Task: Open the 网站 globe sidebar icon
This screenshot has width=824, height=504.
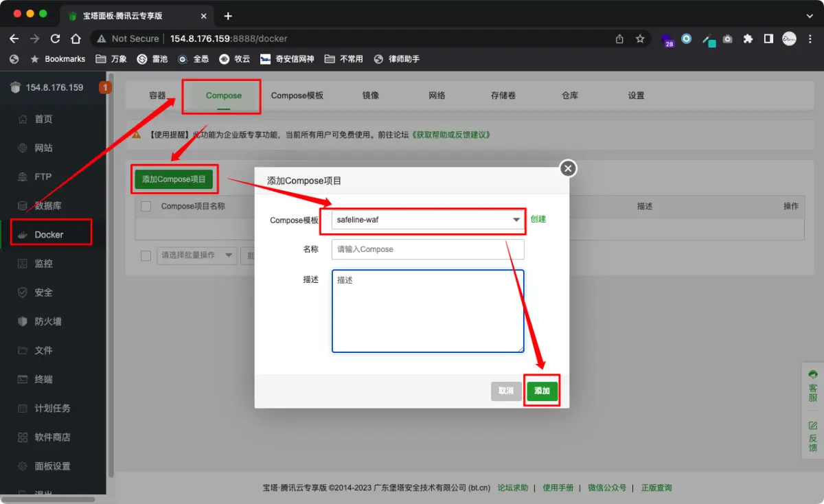Action: click(23, 148)
